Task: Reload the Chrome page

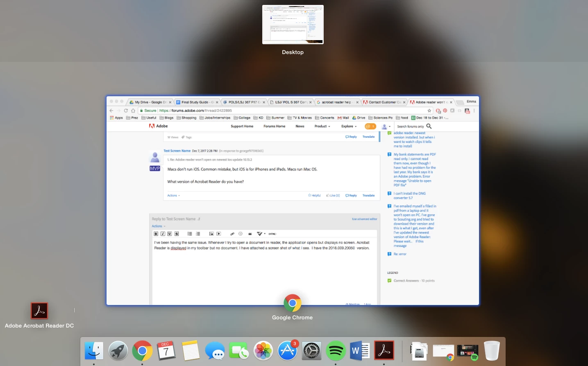Action: (x=126, y=111)
